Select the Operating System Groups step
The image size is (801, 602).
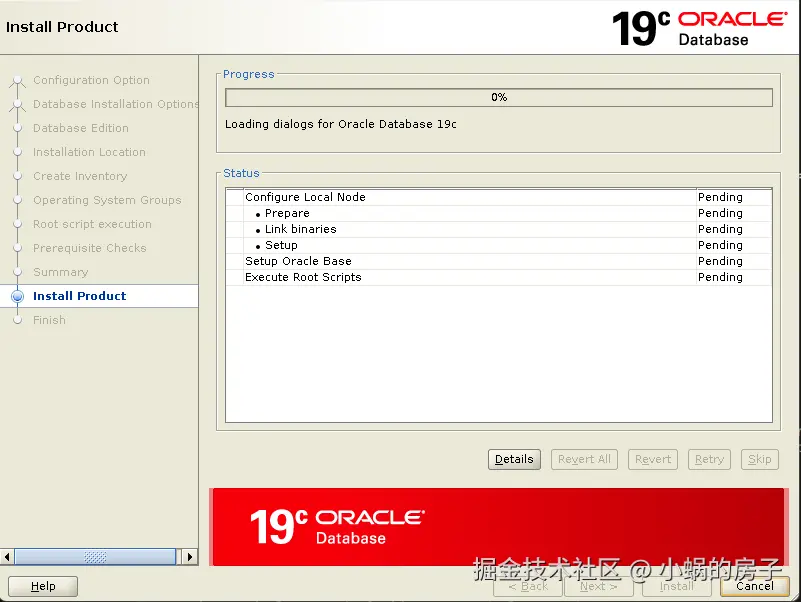(107, 200)
